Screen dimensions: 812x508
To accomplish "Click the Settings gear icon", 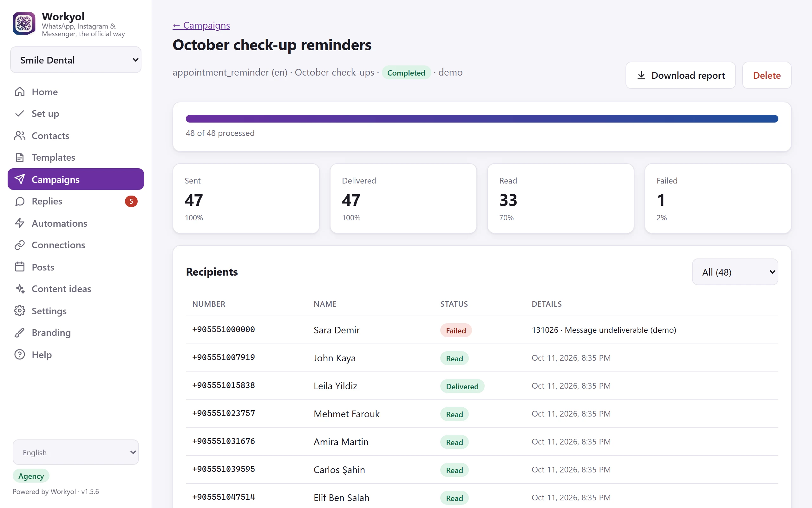I will [20, 311].
